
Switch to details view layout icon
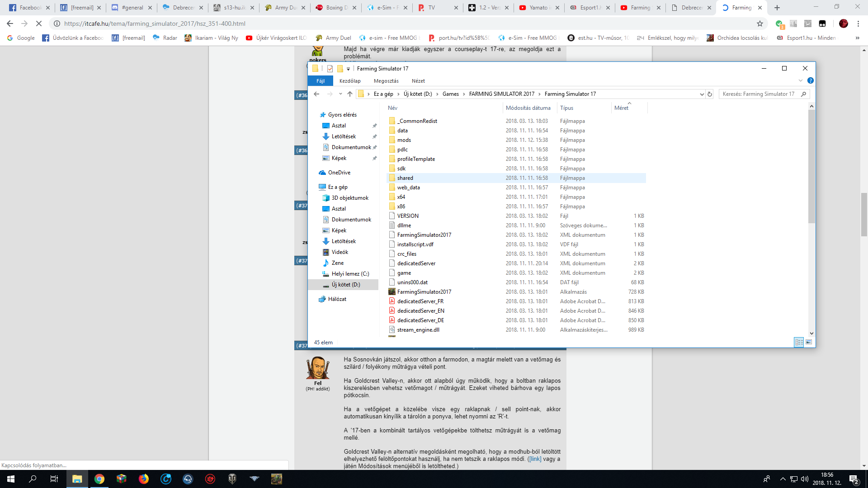[799, 342]
